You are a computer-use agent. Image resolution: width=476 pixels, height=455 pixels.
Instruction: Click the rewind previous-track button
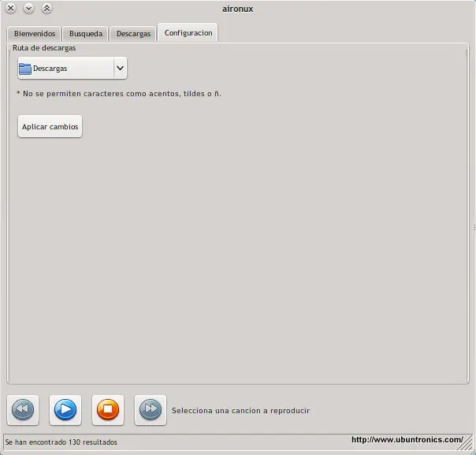click(23, 410)
